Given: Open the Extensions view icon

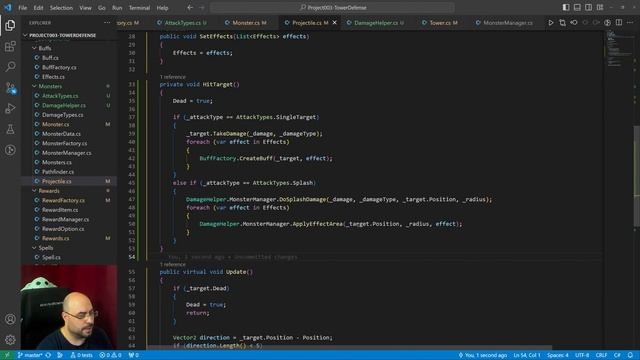Looking at the screenshot, I should pos(10,46).
